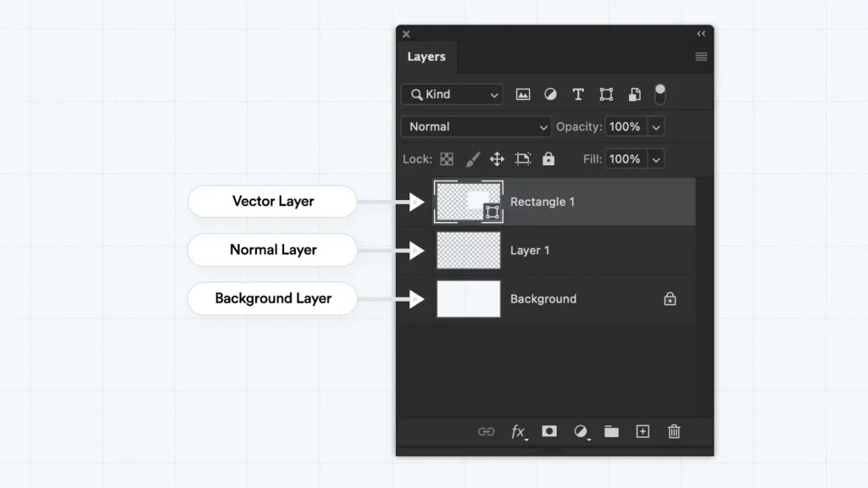
Task: Click the Background Layer label
Action: pyautogui.click(x=273, y=299)
